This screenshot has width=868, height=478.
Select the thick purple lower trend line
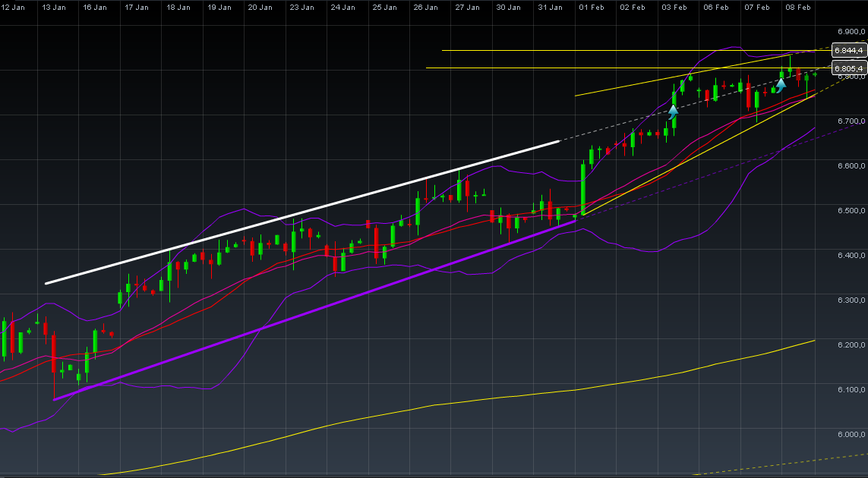314,310
